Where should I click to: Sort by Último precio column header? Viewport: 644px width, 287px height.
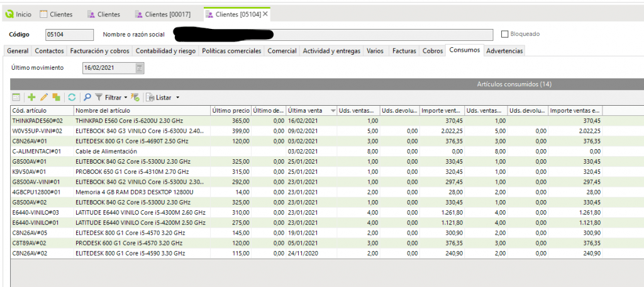231,111
